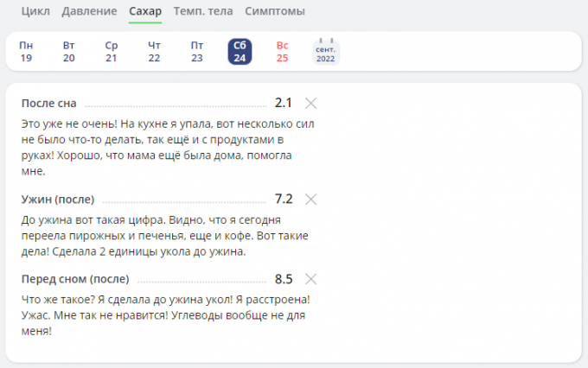Viewport: 588px width, 368px height.
Task: Select the Сахар tab
Action: click(x=145, y=11)
